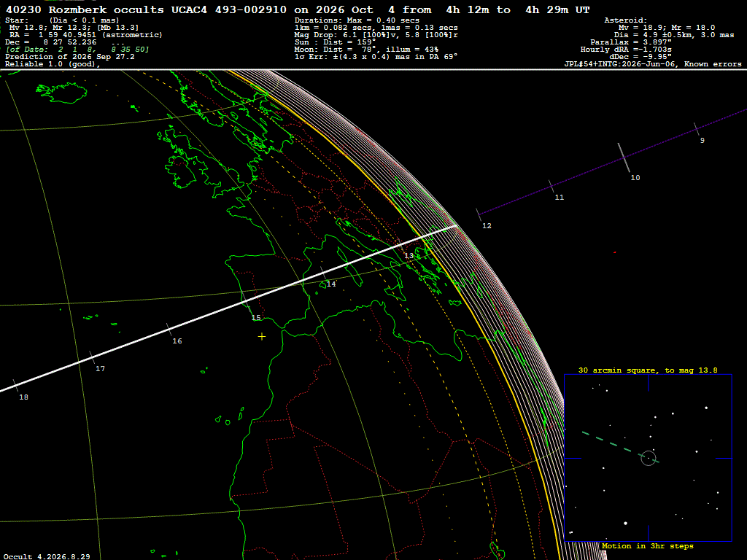Click the dashed teal asteroid motion line
Image resolution: width=747 pixels, height=560 pixels.
[620, 448]
